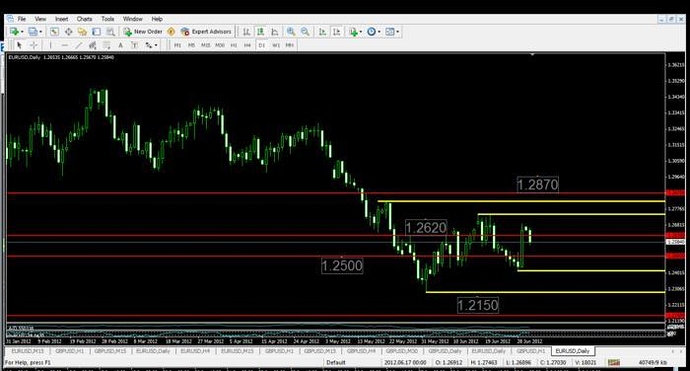Switch to the GBPUSD,H4 chart tab
This screenshot has width=690, height=371.
tap(361, 351)
